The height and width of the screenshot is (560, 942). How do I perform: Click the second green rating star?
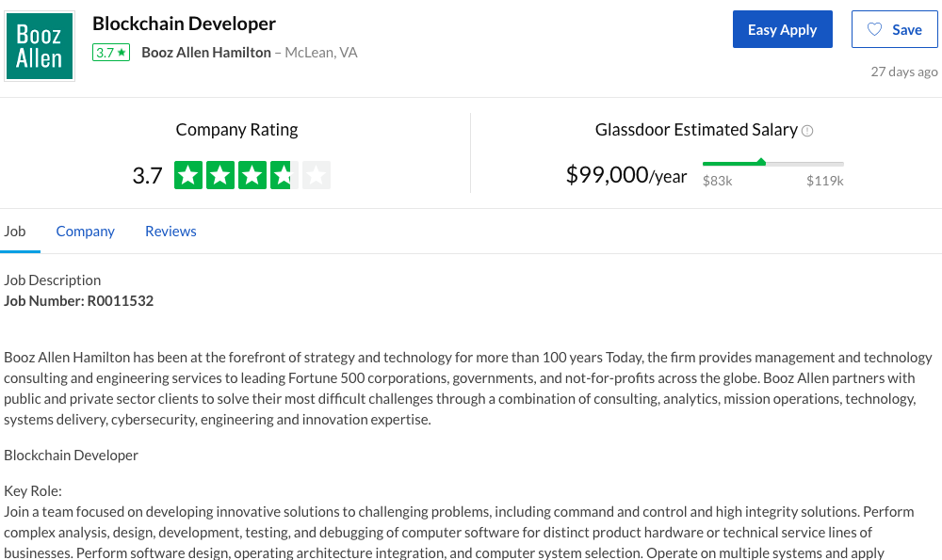pyautogui.click(x=220, y=175)
